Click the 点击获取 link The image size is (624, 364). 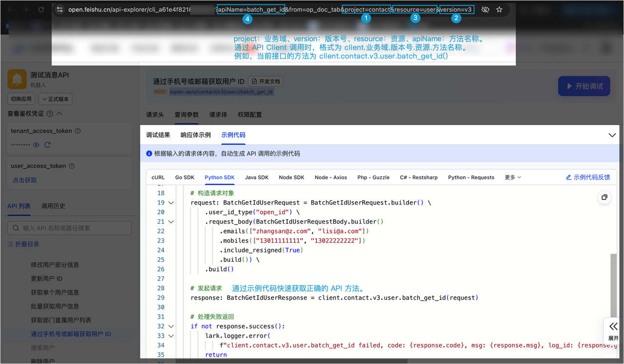tap(24, 180)
